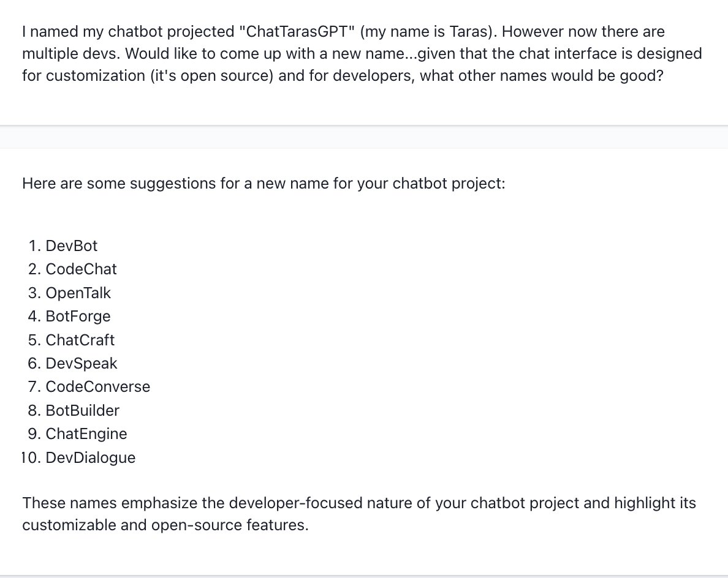Viewport: 728px width, 578px height.
Task: Click on ChatCraft in the list
Action: [80, 340]
